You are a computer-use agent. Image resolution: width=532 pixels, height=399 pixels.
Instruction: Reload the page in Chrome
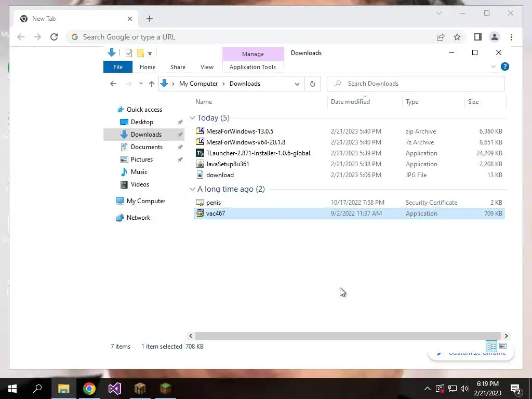click(x=54, y=37)
